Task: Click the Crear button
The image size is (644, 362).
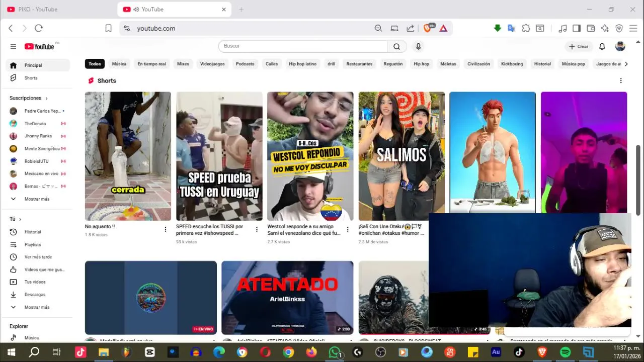Action: click(x=578, y=46)
